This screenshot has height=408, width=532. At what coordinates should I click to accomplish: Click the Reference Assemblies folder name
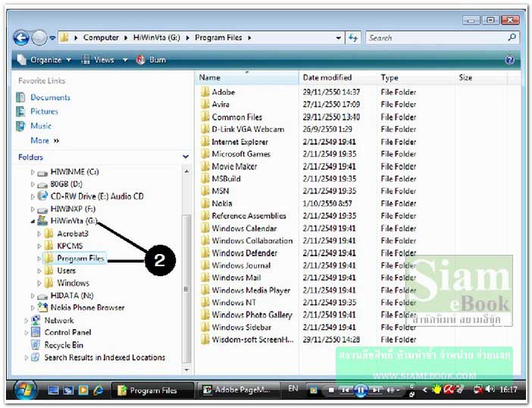tap(249, 216)
